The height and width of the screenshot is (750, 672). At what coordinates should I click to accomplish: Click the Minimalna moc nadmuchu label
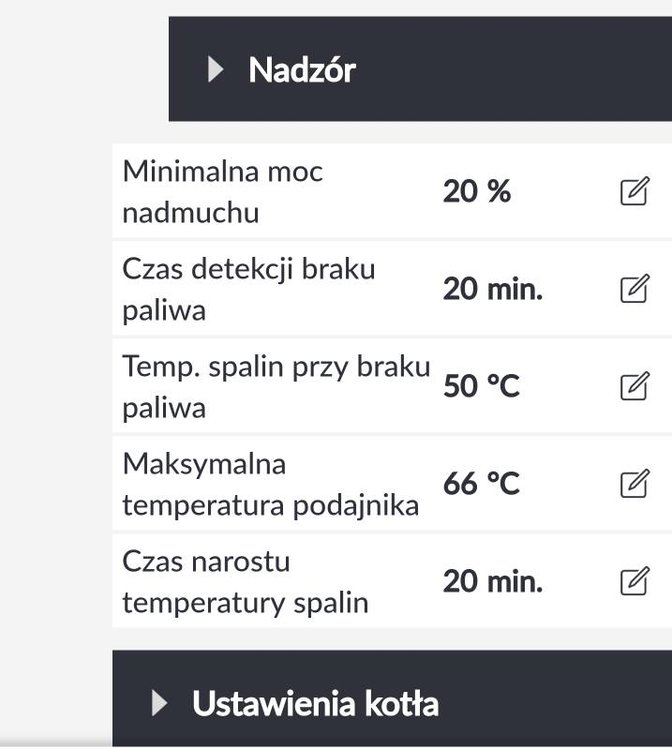click(223, 192)
